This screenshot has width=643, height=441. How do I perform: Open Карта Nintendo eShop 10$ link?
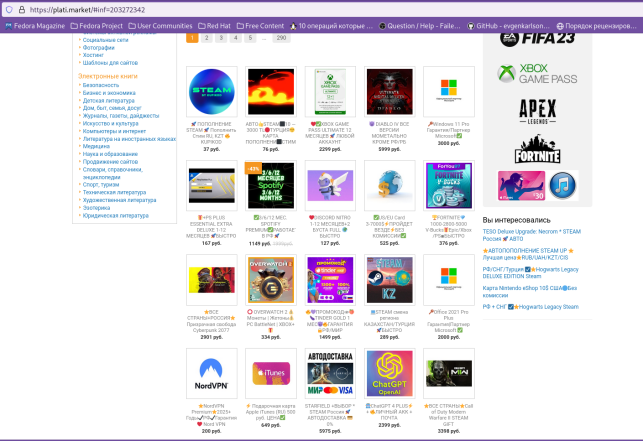tap(530, 292)
